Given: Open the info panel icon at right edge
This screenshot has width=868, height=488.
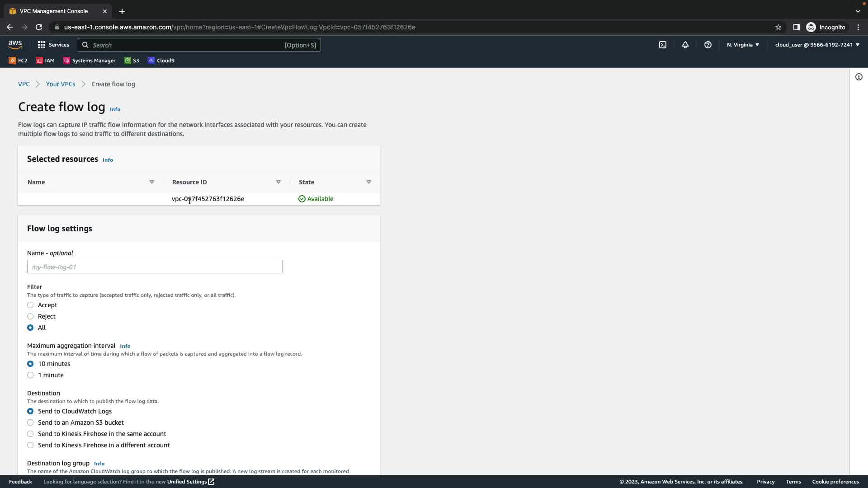Looking at the screenshot, I should click(859, 77).
